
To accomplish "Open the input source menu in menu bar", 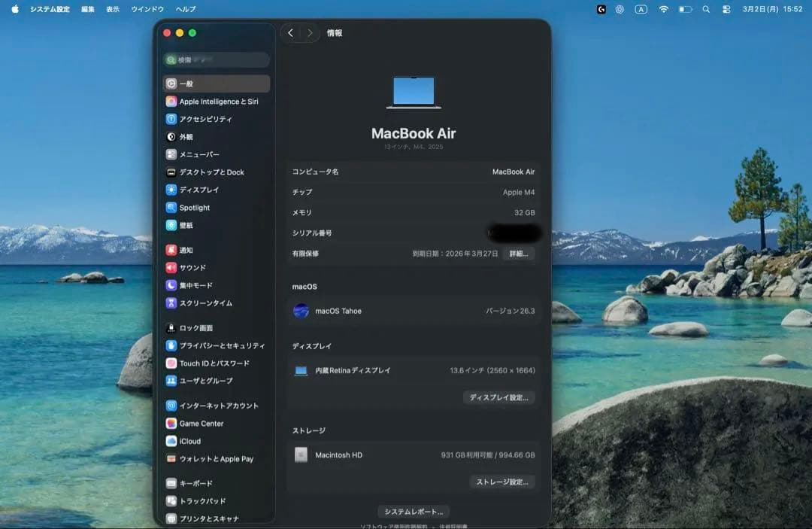I will (x=641, y=9).
